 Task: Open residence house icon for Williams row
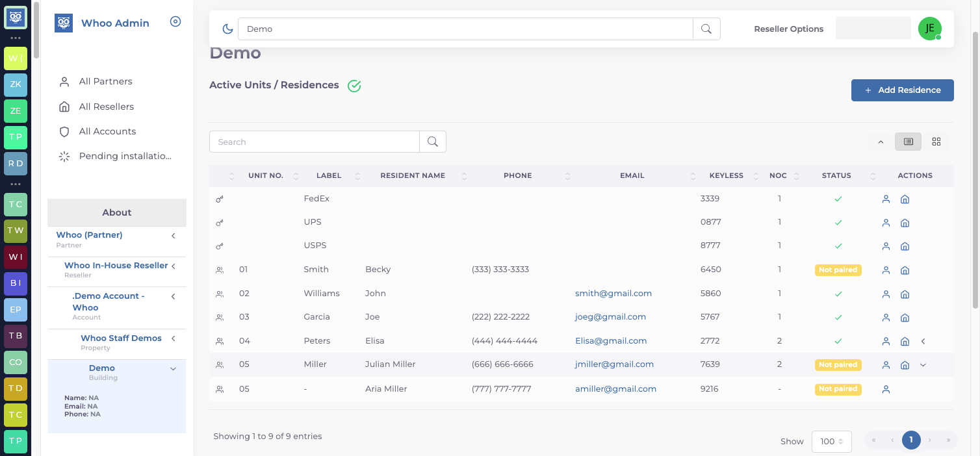tap(905, 294)
